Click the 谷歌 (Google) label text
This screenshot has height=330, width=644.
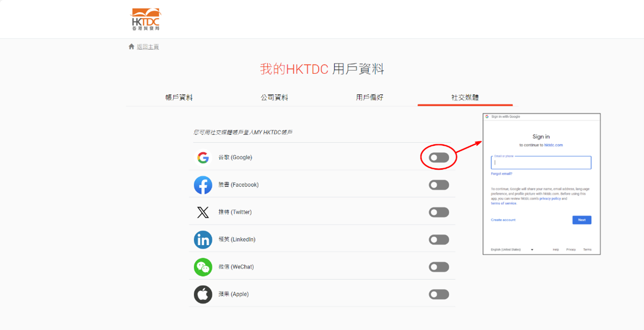235,158
